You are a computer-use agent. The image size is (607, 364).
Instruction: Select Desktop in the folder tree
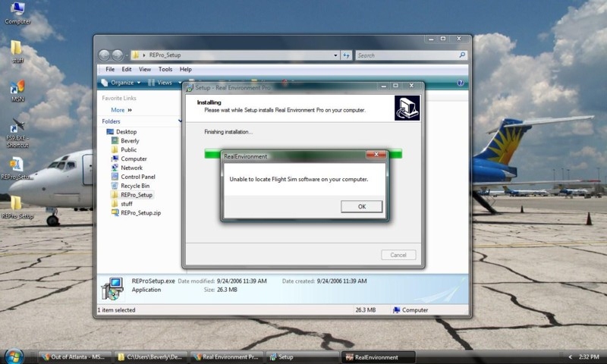click(x=121, y=132)
